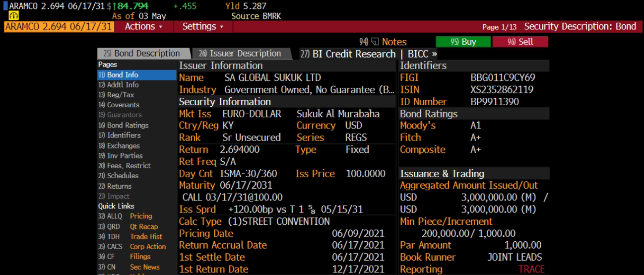Click Source BMRK in header
The height and width of the screenshot is (275, 644).
coord(256,16)
